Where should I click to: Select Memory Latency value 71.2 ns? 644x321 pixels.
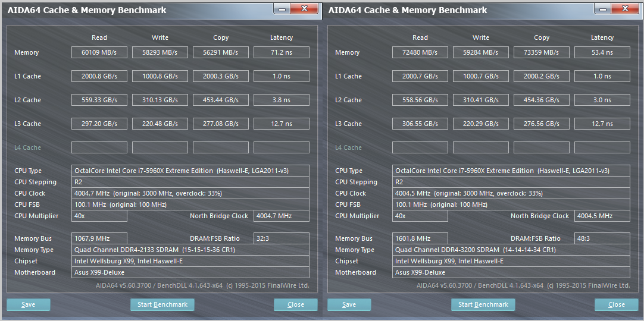(282, 52)
